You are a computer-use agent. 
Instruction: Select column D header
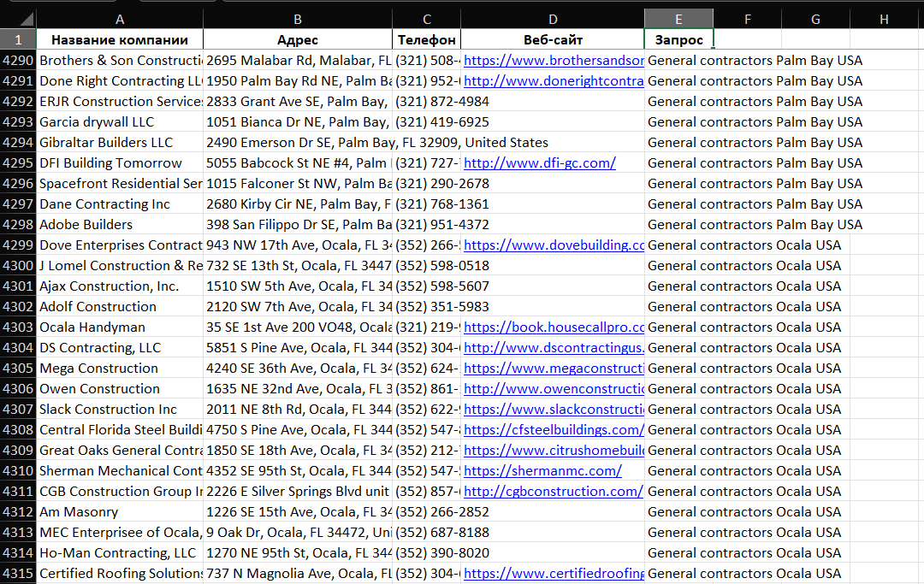[553, 20]
